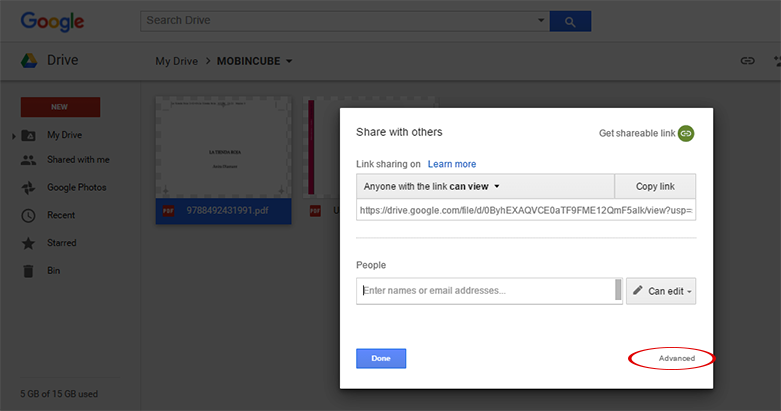Open Google Photos in the sidebar
The image size is (781, 411).
click(x=77, y=187)
